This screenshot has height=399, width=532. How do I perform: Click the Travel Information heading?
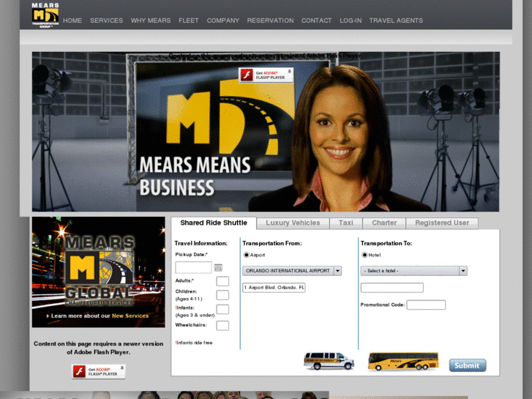tap(201, 243)
